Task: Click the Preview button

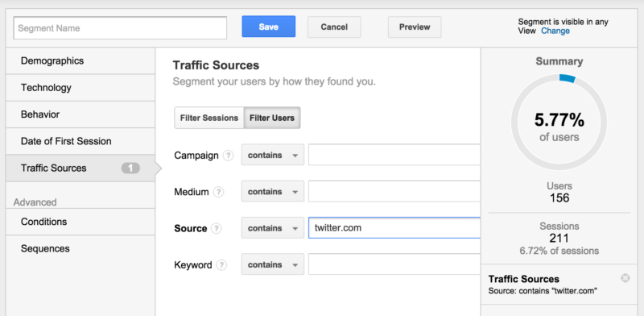Action: 415,27
